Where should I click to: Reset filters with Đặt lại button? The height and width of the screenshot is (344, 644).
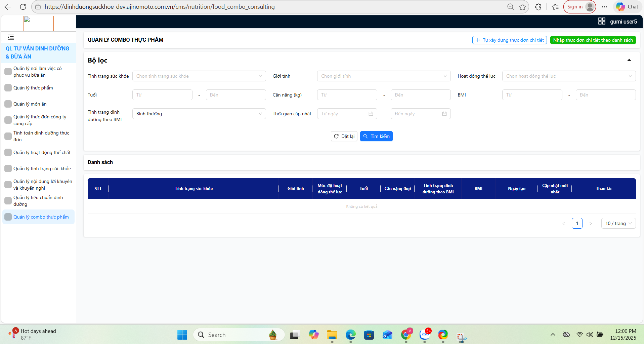point(344,136)
